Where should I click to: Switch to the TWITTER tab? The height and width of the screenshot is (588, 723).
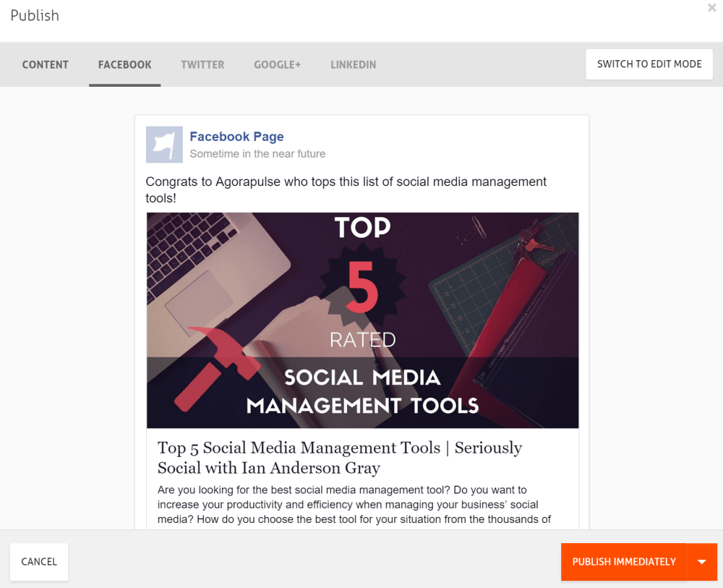tap(202, 64)
